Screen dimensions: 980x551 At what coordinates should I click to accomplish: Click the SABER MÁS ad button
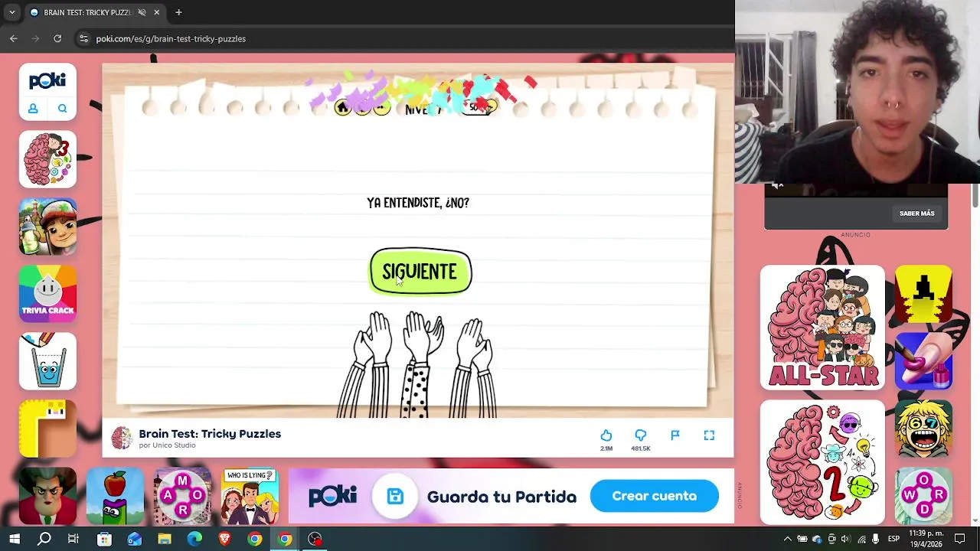point(916,214)
